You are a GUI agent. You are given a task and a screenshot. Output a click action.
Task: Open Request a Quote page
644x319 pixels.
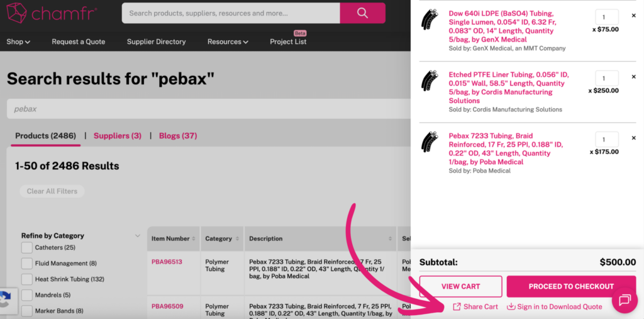pos(79,42)
